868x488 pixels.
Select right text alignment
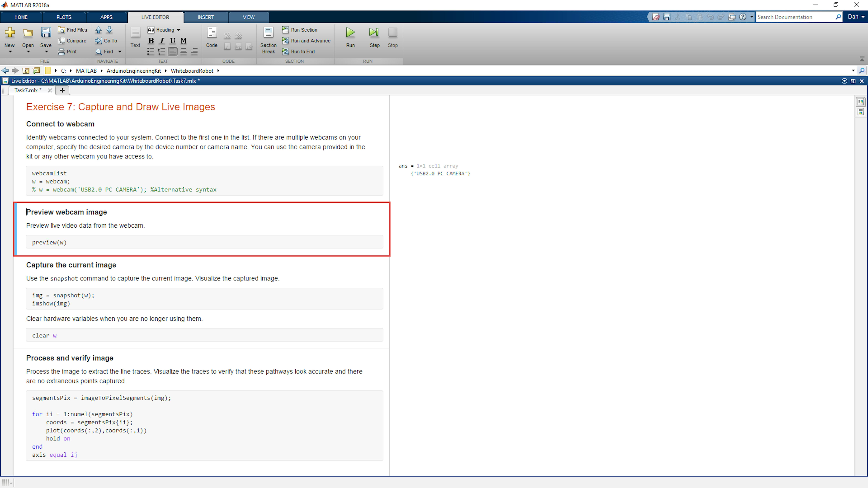point(194,51)
